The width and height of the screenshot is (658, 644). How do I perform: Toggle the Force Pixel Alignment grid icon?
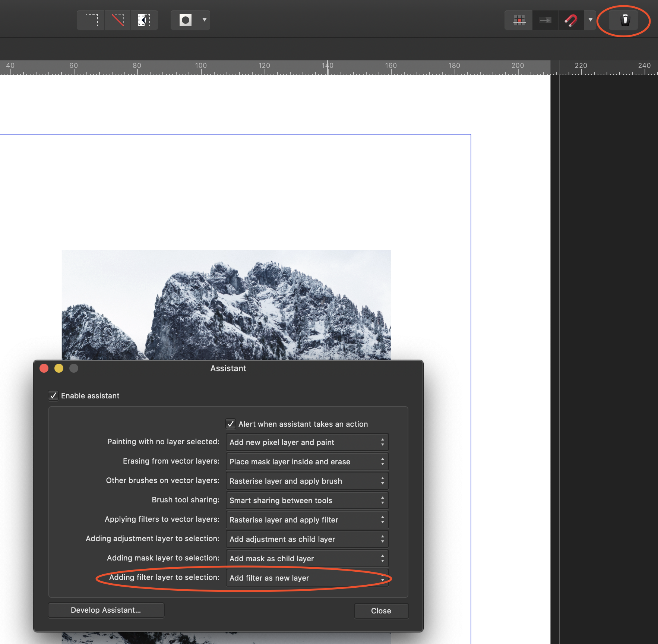(x=519, y=20)
